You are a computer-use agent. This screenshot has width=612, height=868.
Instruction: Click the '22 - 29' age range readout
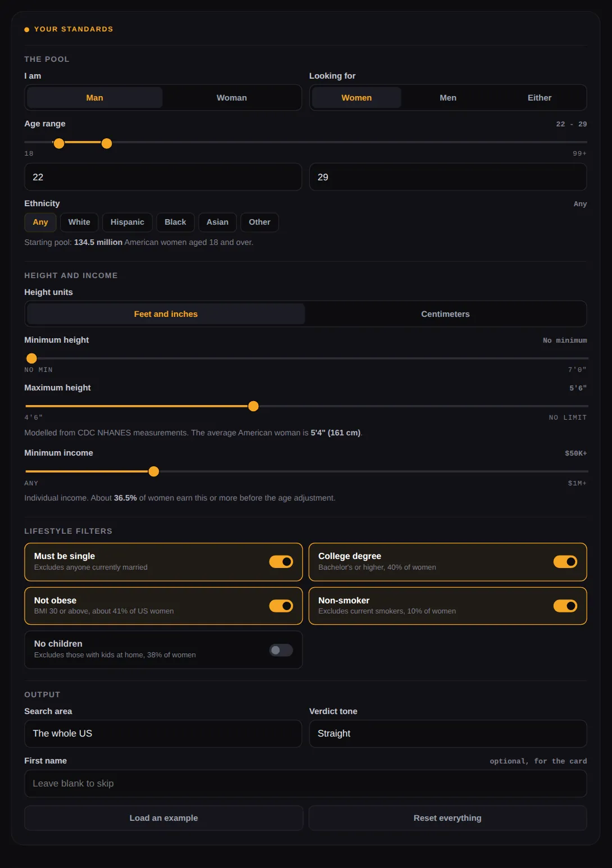point(571,124)
